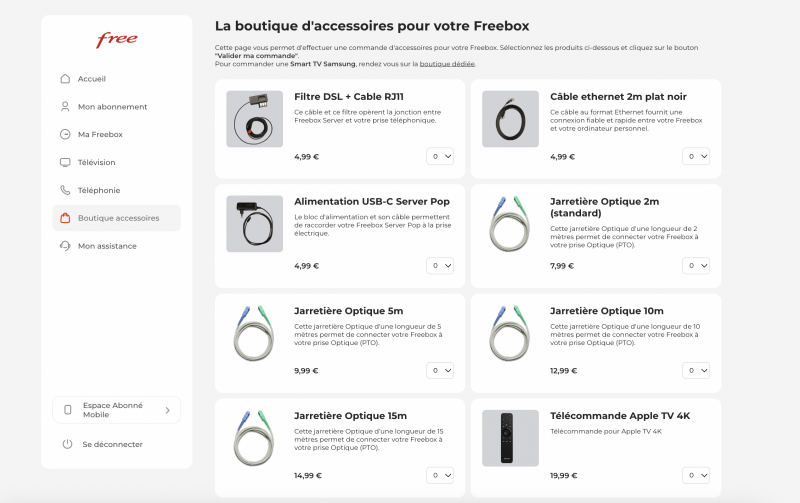The width and height of the screenshot is (800, 503).
Task: Click the Jarretière Optique 10m product image
Action: click(x=511, y=328)
